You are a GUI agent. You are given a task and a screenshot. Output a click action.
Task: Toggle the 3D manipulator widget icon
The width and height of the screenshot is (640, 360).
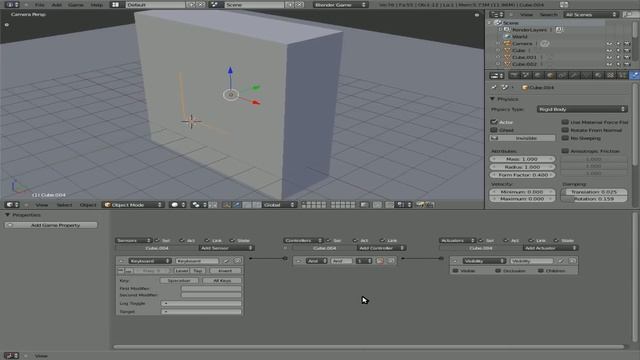pyautogui.click(x=227, y=204)
